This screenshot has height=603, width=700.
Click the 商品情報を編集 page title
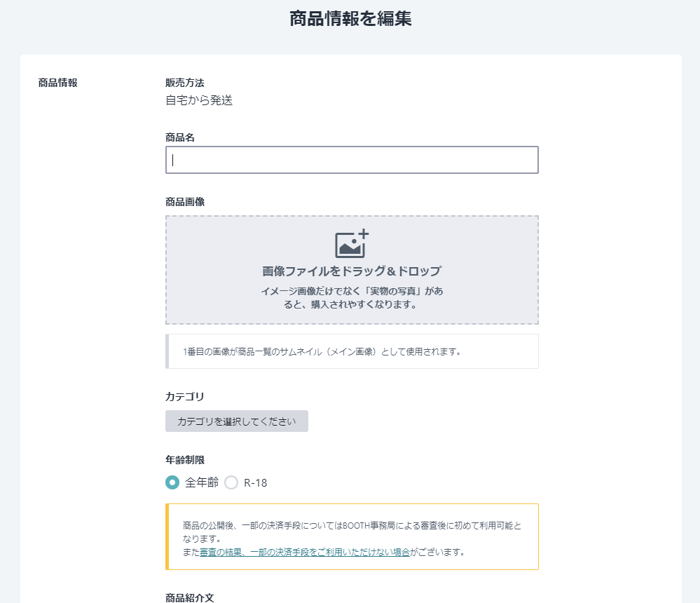350,19
